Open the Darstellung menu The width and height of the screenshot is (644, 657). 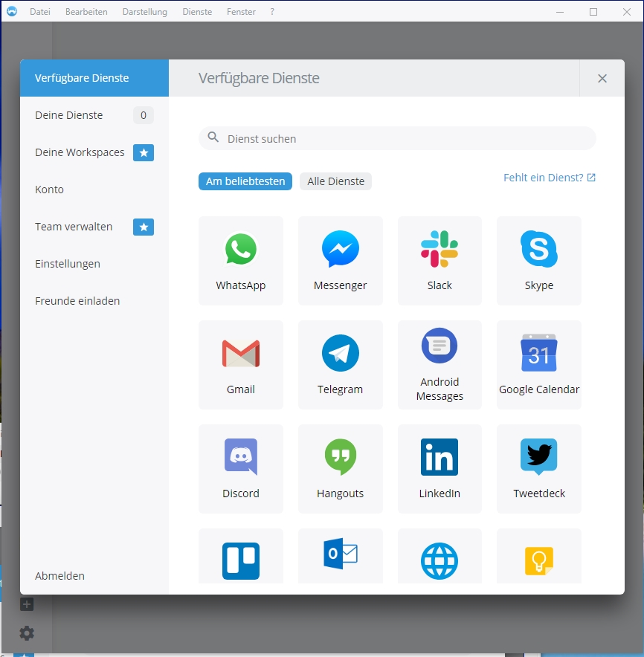pyautogui.click(x=144, y=12)
